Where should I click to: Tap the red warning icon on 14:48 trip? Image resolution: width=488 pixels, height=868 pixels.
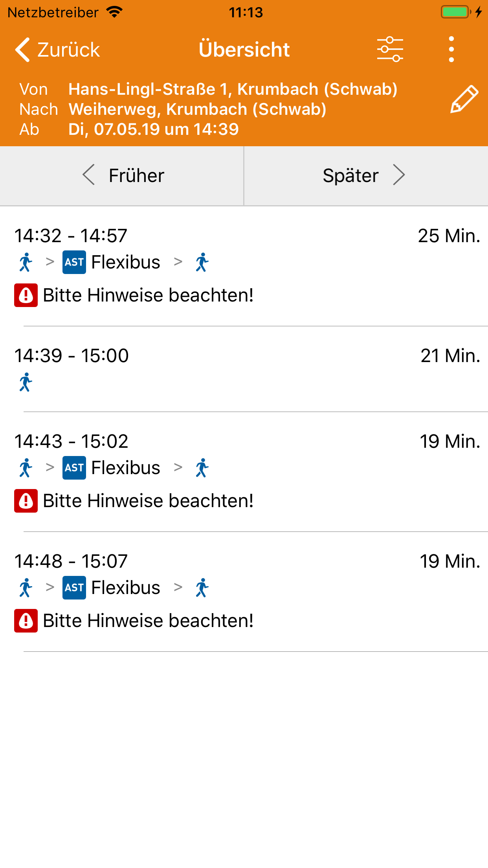click(x=26, y=621)
